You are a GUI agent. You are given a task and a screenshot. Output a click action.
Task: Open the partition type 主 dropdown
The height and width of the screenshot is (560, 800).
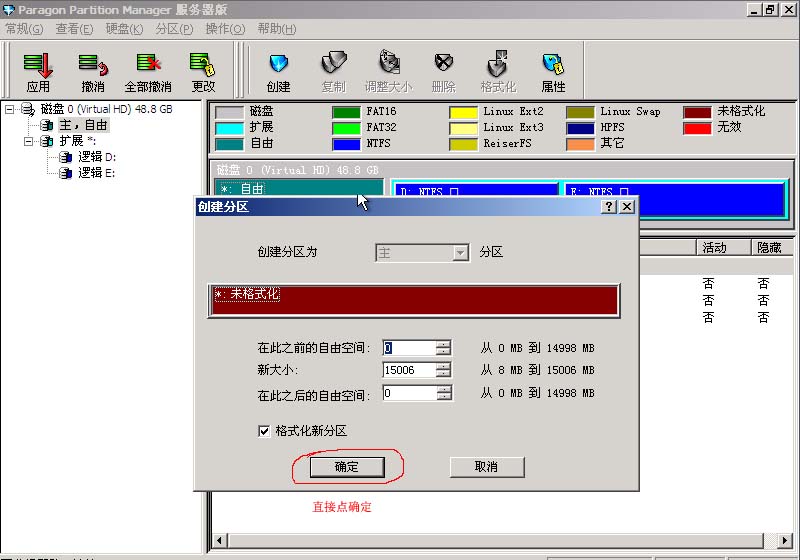tap(460, 253)
